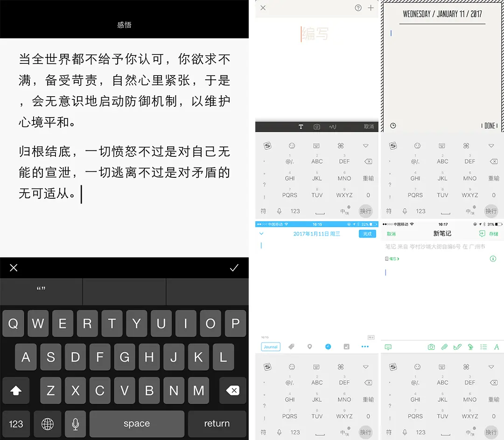Tap DONE on the striped-border journal page
The image size is (504, 440).
coord(490,126)
